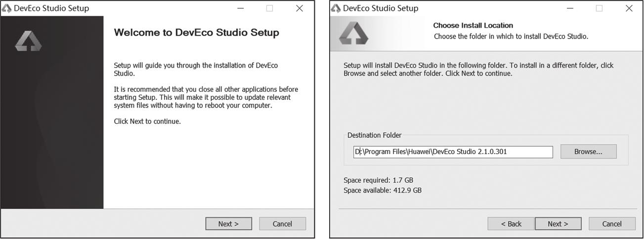The image size is (644, 239).
Task: Click the maximize box of the Welcome window
Action: click(269, 8)
